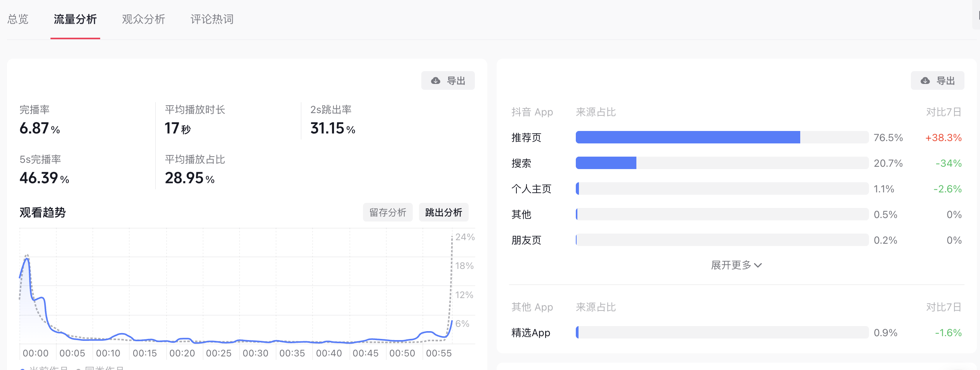Image resolution: width=980 pixels, height=370 pixels.
Task: Select the 搜索 row label
Action: (x=521, y=163)
